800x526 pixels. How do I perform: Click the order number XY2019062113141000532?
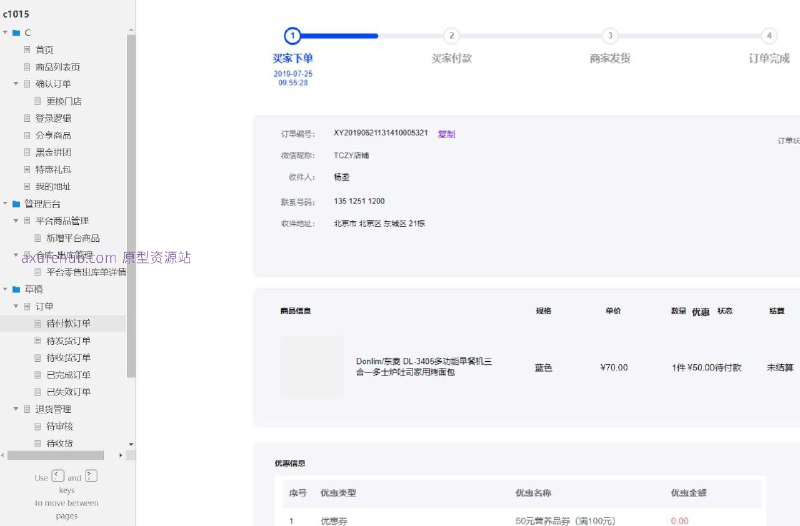[381, 133]
